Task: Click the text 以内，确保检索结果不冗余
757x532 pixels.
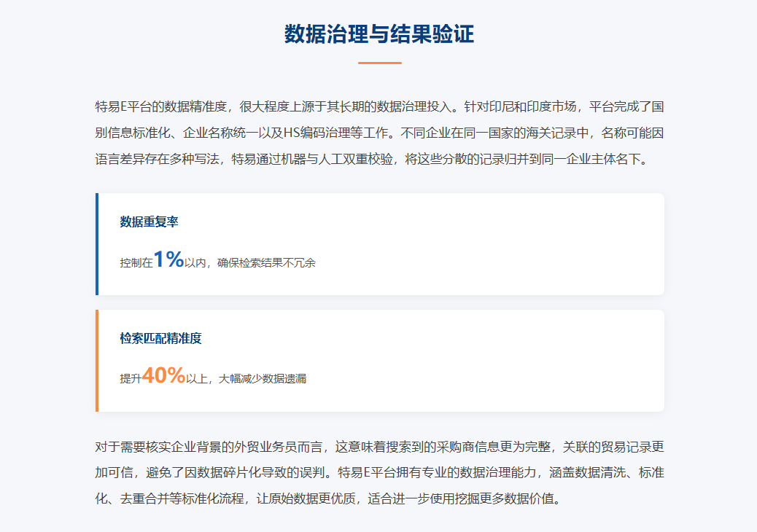Action: click(249, 263)
